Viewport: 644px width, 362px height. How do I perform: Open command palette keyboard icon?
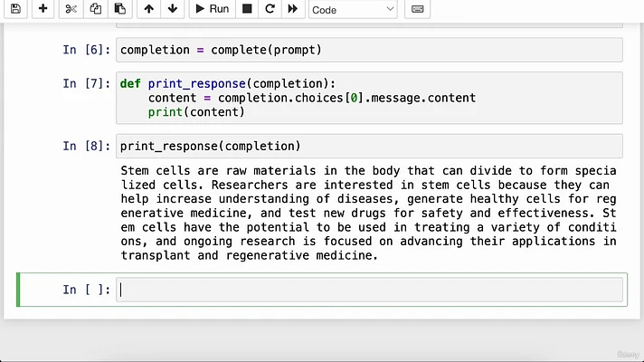(x=417, y=9)
